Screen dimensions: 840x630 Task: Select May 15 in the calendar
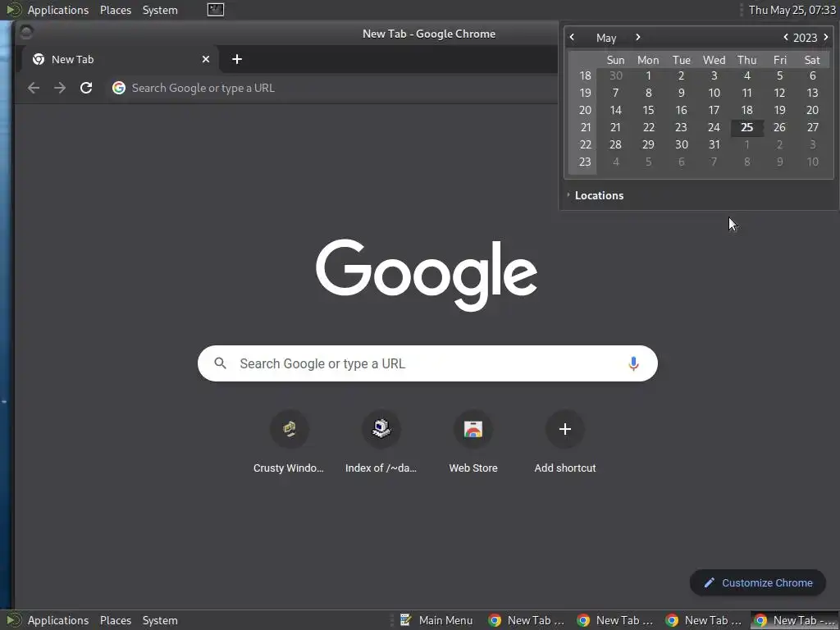coord(648,111)
